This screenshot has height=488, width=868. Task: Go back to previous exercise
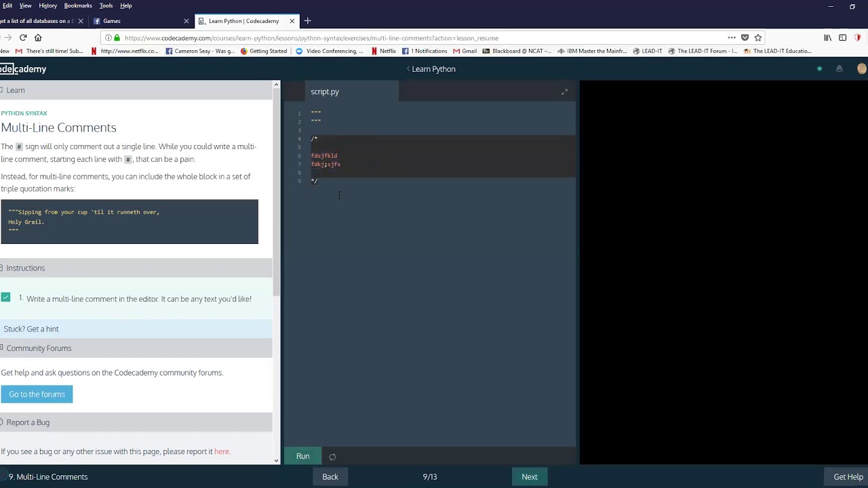click(330, 476)
